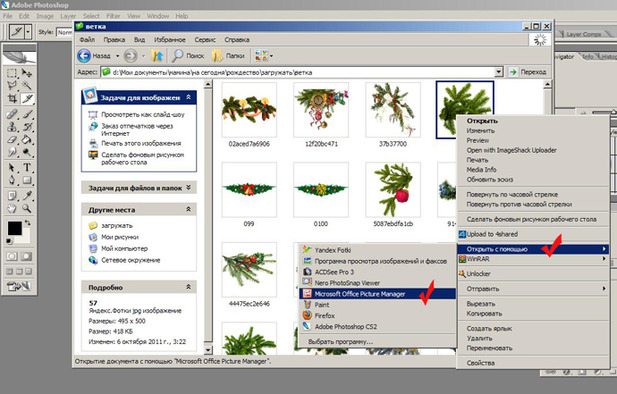Expand the address bar dropdown
Image resolution: width=617 pixels, height=394 pixels.
click(499, 72)
